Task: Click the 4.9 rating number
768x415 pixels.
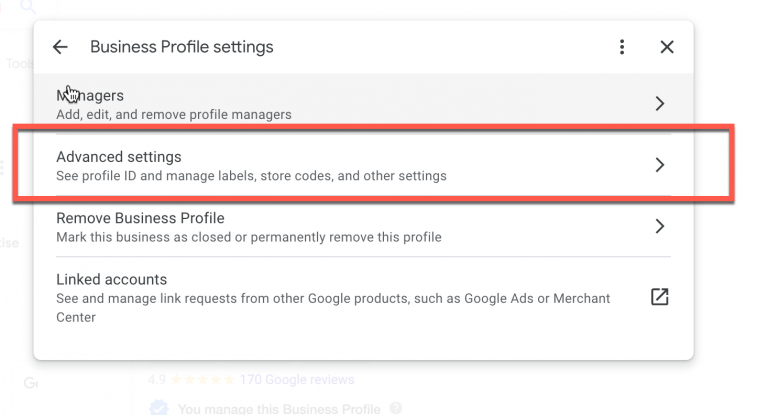Action: pos(156,380)
